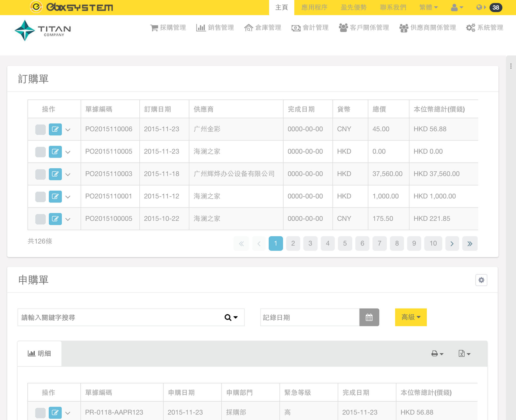Go to the last page of orders
The image size is (516, 420).
click(470, 244)
